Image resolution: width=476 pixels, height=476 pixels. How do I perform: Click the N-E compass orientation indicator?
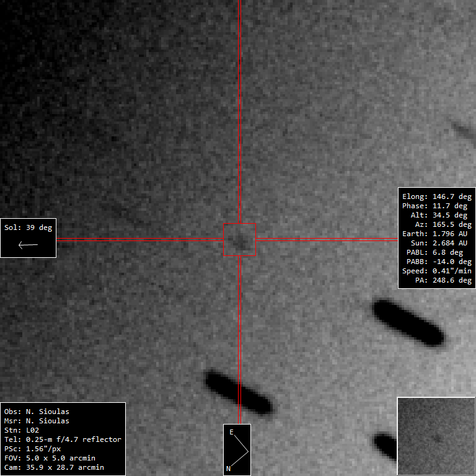tap(237, 449)
